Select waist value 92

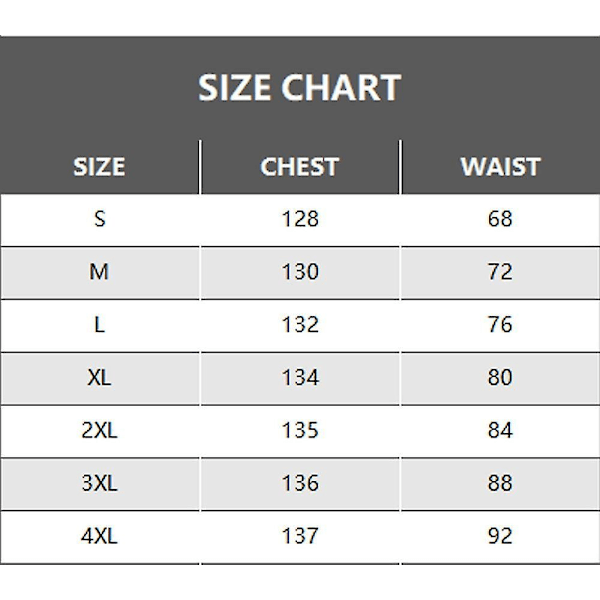pyautogui.click(x=500, y=536)
